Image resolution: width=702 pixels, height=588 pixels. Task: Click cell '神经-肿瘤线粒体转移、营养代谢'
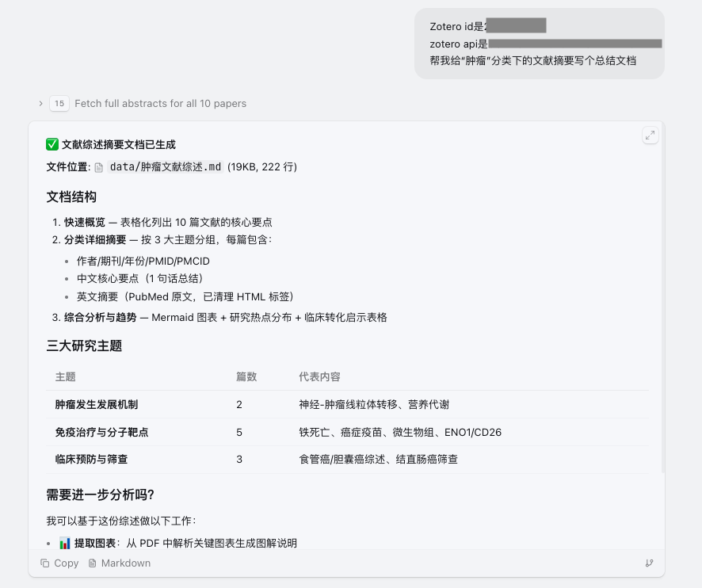tap(374, 404)
